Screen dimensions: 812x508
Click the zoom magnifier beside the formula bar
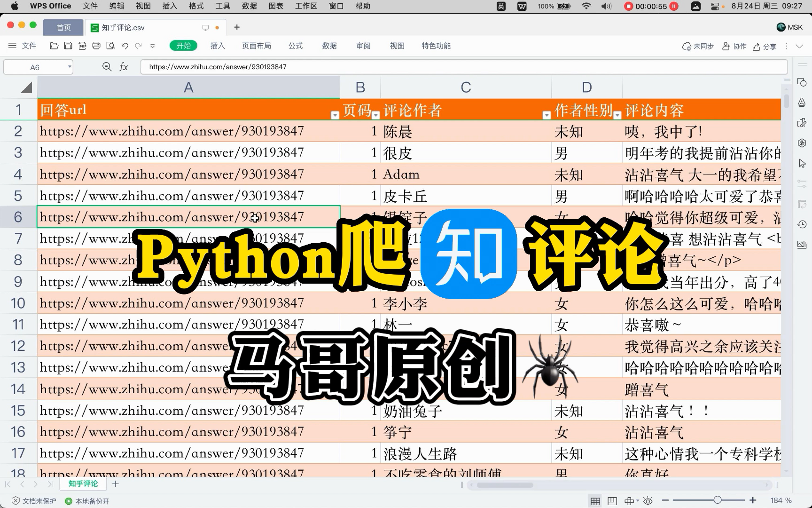pos(107,67)
